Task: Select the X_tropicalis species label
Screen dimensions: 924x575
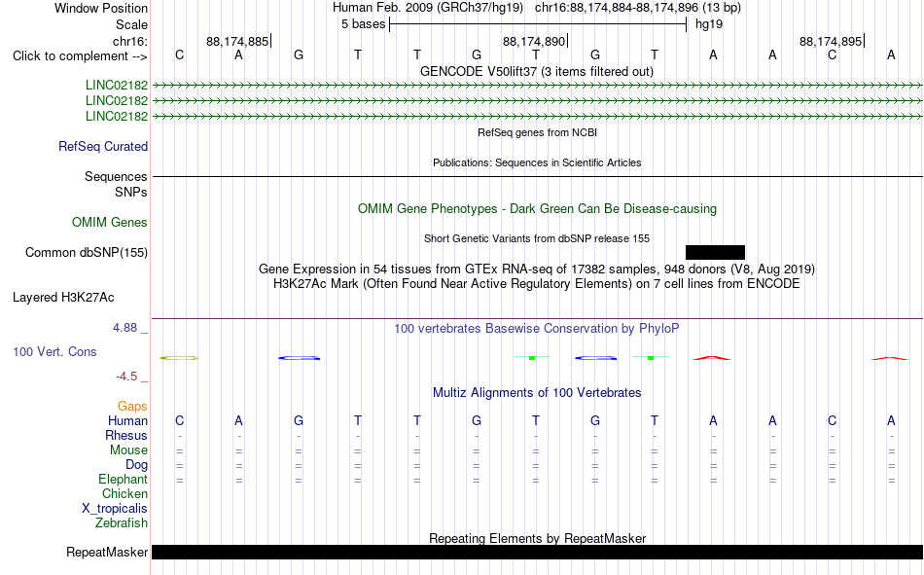Action: [115, 509]
